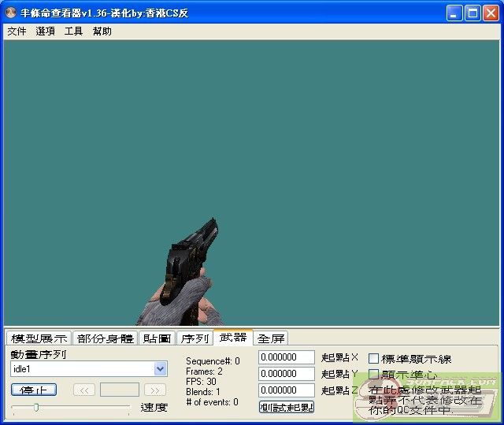Switch to the 序列 tab
The image size is (504, 425).
(x=195, y=338)
